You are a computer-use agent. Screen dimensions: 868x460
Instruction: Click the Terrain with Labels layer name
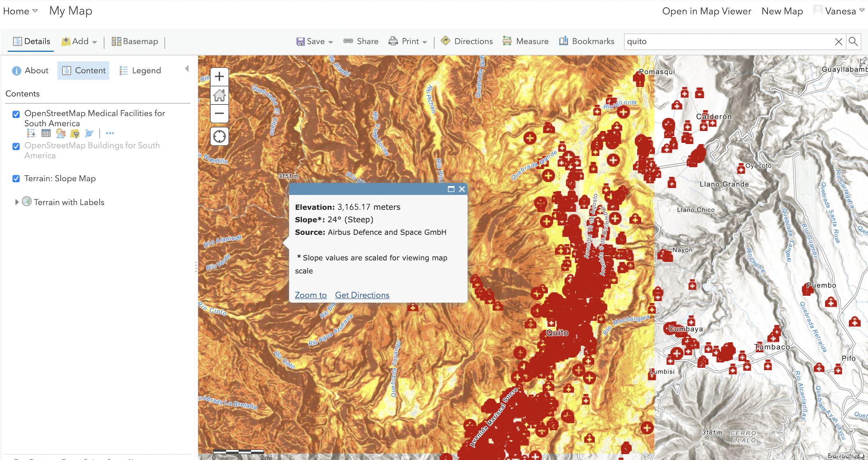69,202
